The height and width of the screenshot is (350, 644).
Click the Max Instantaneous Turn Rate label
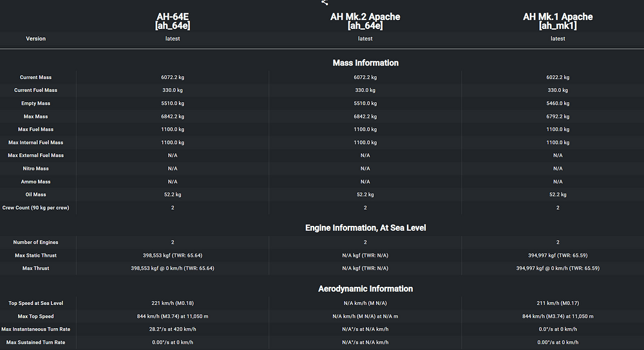[x=36, y=329]
